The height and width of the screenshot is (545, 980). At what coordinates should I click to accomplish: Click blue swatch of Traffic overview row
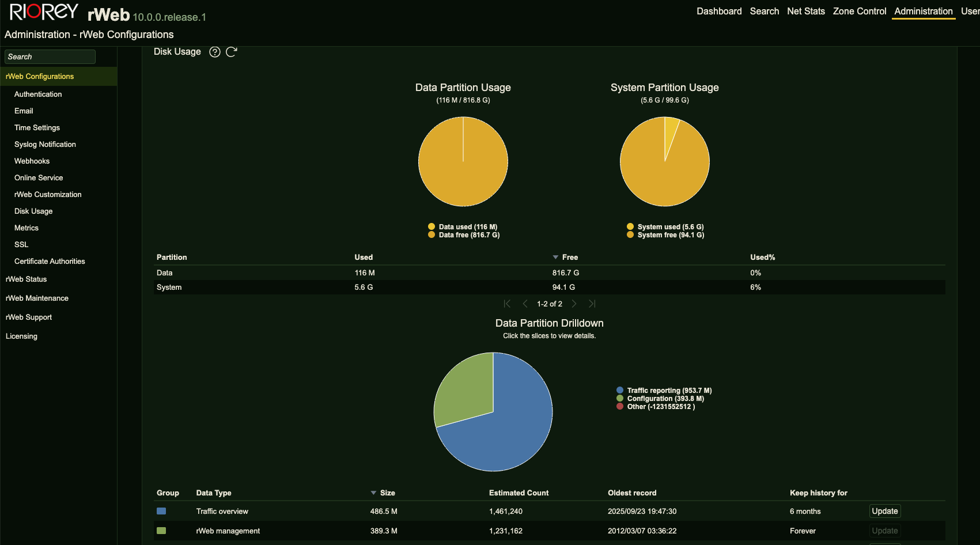point(161,511)
